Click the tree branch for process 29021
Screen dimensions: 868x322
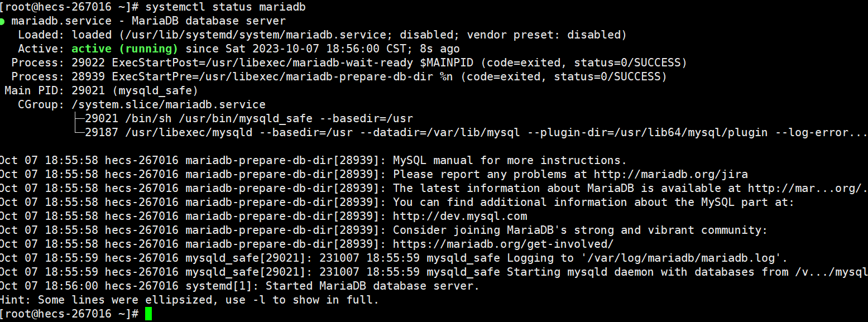[78, 118]
